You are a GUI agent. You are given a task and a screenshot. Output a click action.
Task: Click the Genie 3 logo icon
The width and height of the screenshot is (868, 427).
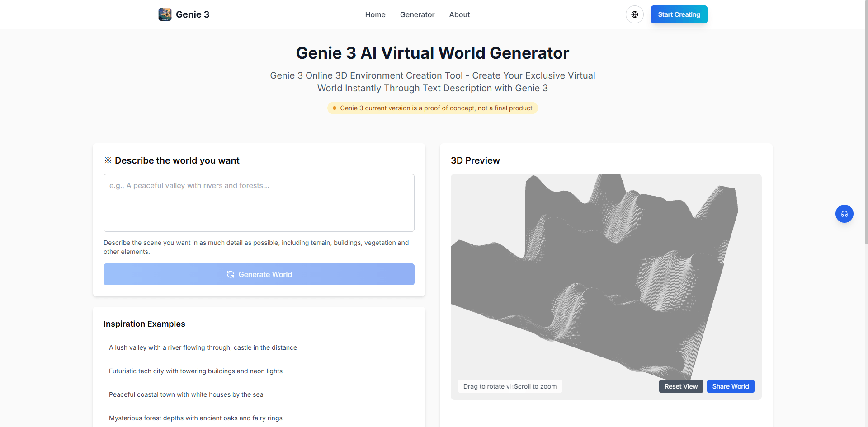click(165, 14)
